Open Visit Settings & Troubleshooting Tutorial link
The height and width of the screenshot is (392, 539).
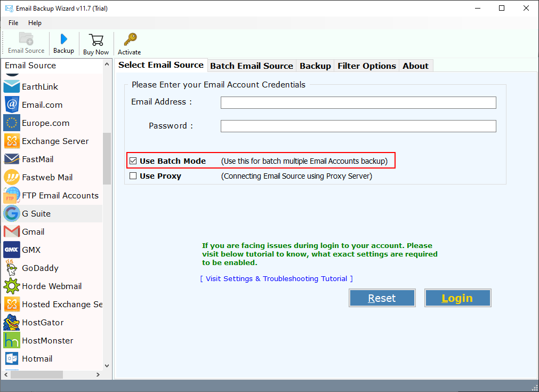click(x=276, y=278)
